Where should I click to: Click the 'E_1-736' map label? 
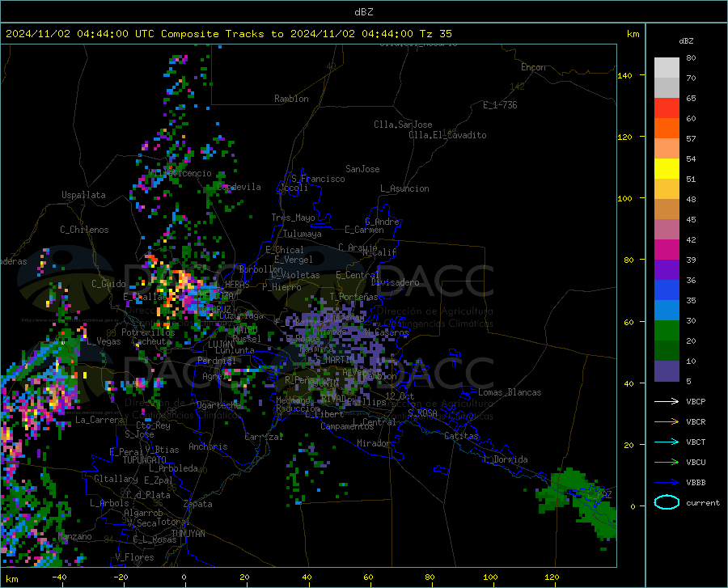(x=500, y=105)
